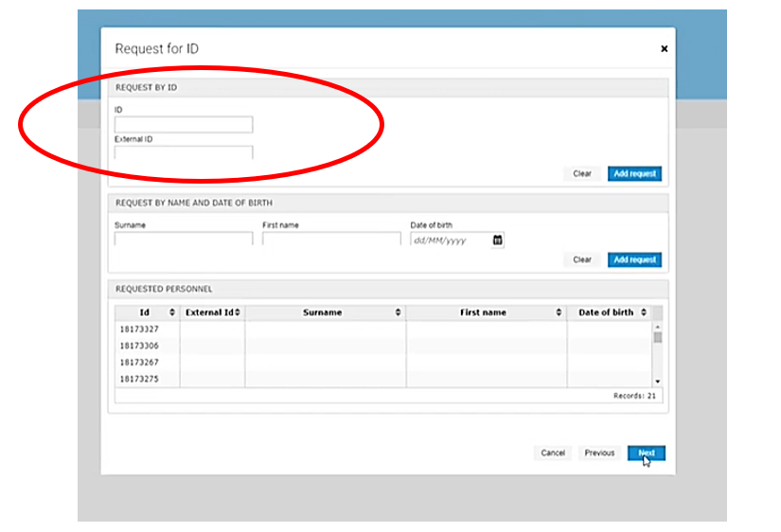Sort table by Surname column arrows
The width and height of the screenshot is (781, 532).
coord(398,312)
